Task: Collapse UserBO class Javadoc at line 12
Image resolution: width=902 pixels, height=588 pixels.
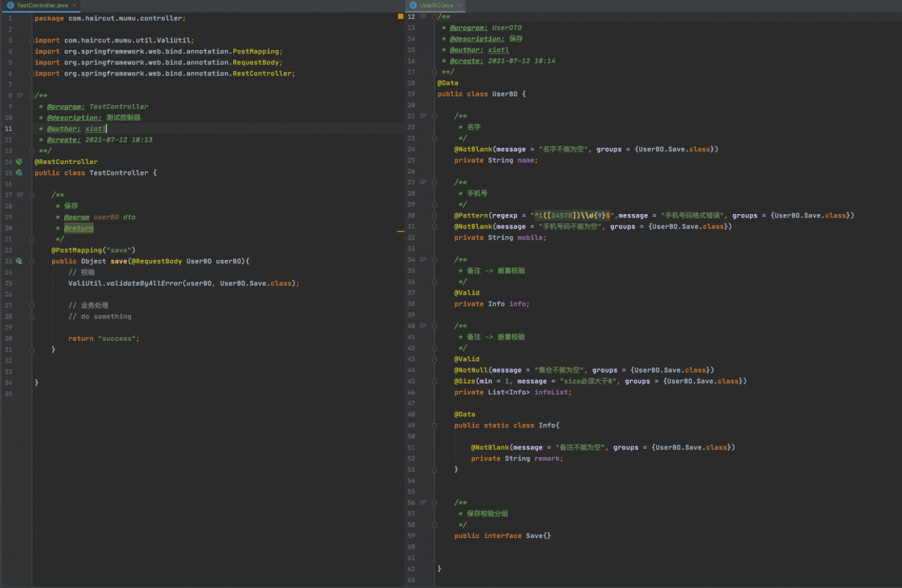Action: click(434, 17)
